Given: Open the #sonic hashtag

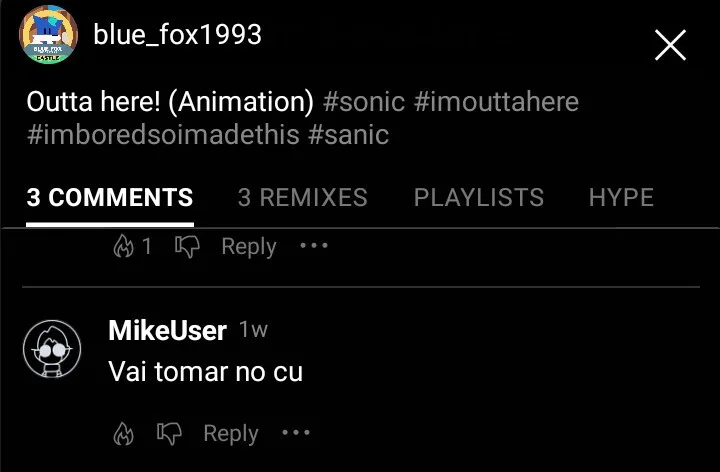Looking at the screenshot, I should pos(363,102).
